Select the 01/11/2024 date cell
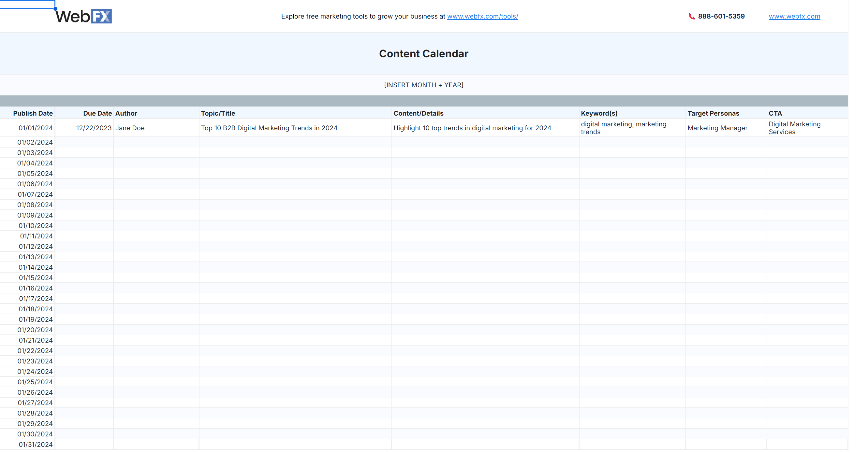868x453 pixels. click(27, 236)
